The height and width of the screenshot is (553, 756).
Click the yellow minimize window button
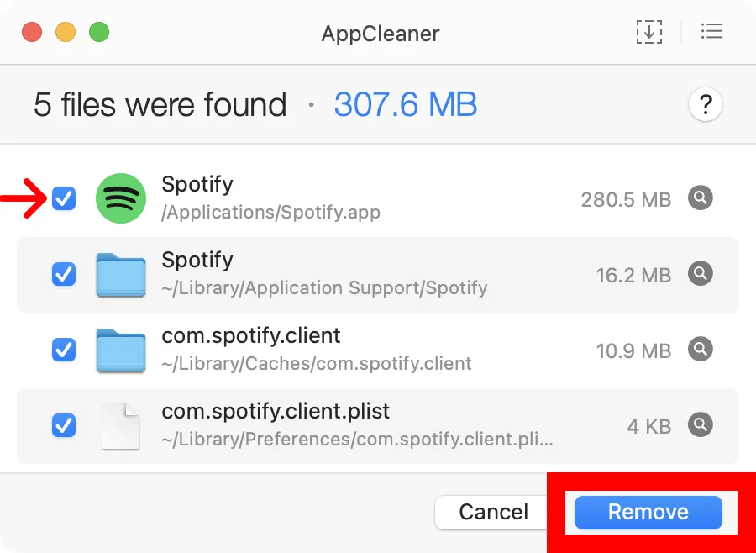coord(66,33)
